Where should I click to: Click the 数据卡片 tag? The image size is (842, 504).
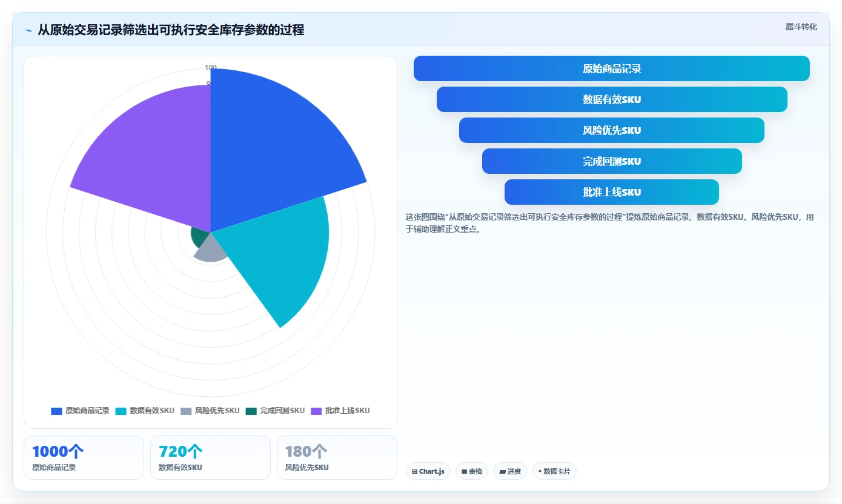click(554, 471)
